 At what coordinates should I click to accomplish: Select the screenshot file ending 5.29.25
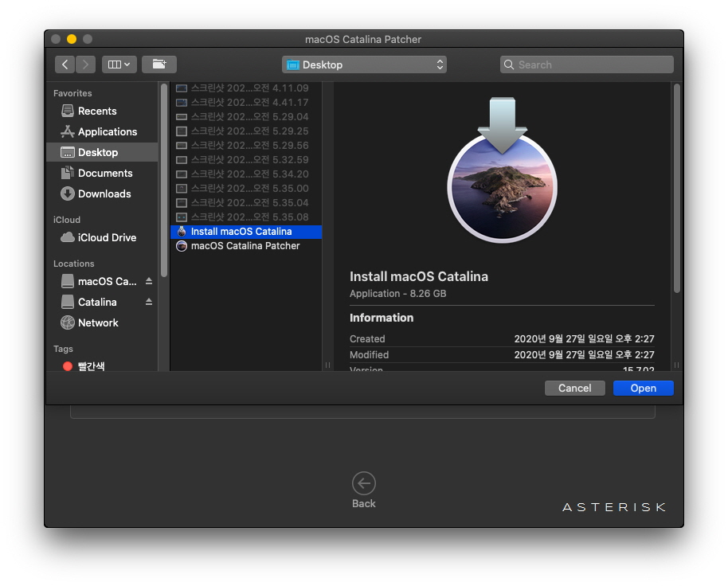coord(246,131)
